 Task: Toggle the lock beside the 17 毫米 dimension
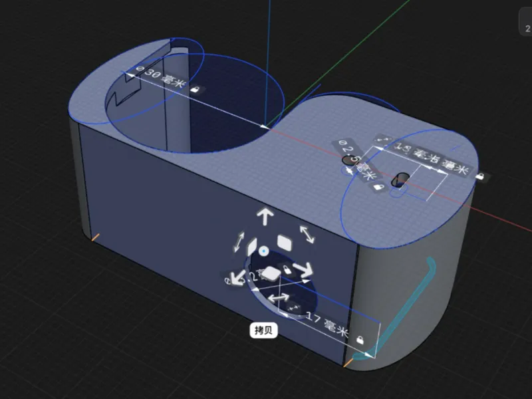tap(360, 339)
